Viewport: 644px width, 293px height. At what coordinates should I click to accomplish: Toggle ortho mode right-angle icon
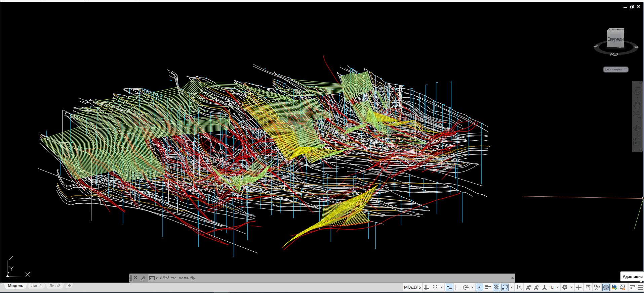457,287
